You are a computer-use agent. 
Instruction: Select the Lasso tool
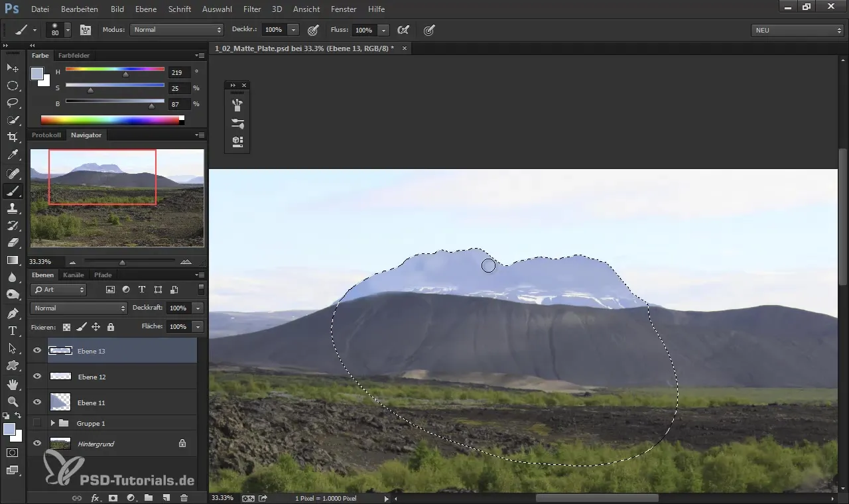pyautogui.click(x=13, y=103)
